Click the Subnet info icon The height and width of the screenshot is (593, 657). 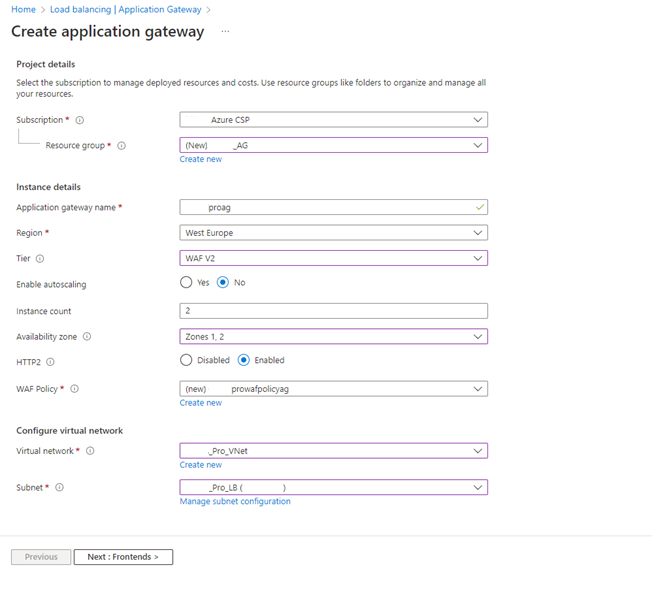coord(59,488)
